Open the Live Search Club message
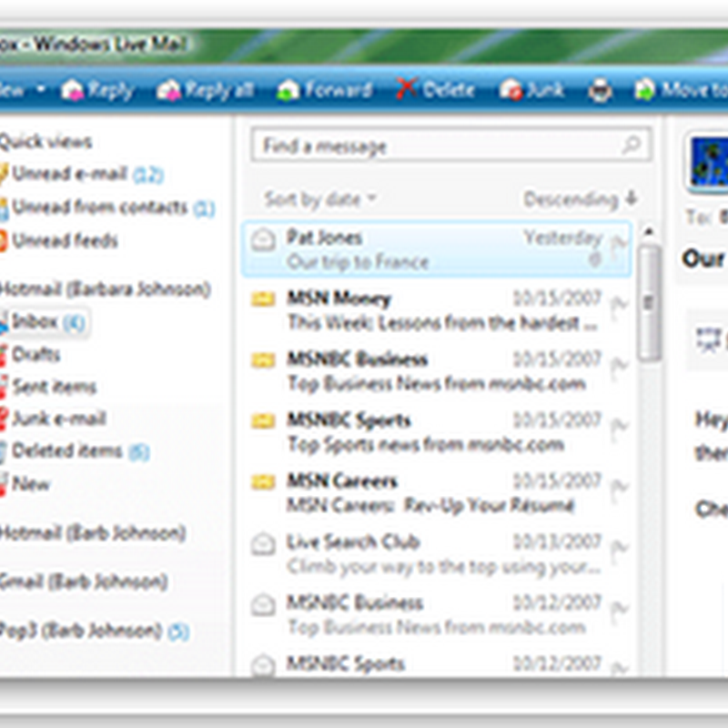728x728 pixels. point(437,554)
